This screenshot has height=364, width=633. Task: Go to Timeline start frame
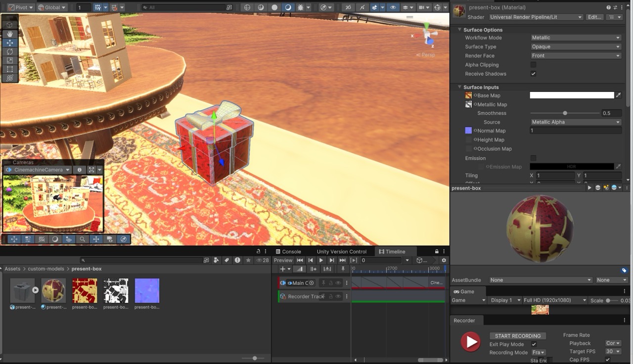(x=300, y=260)
